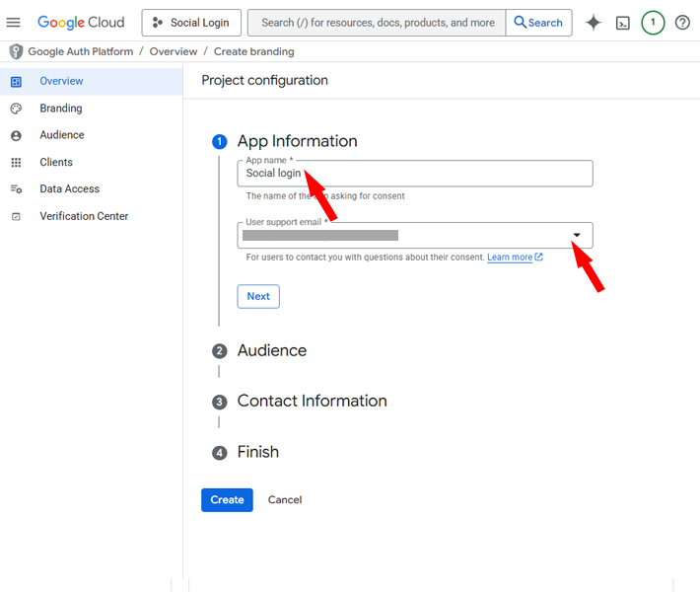Open the Gemini AI sparkle icon

(594, 23)
